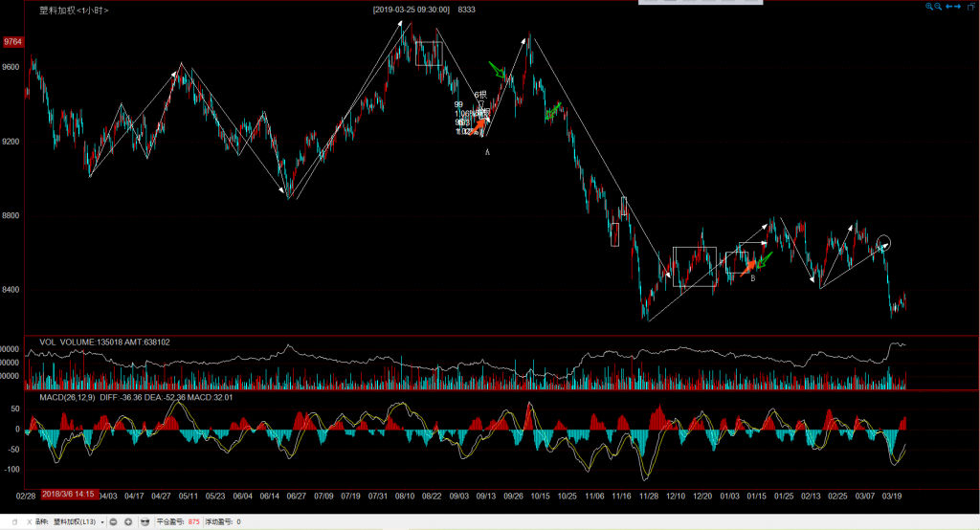Click the sunglasses face icon in bottom toolbar
The height and width of the screenshot is (530, 980).
tap(145, 522)
